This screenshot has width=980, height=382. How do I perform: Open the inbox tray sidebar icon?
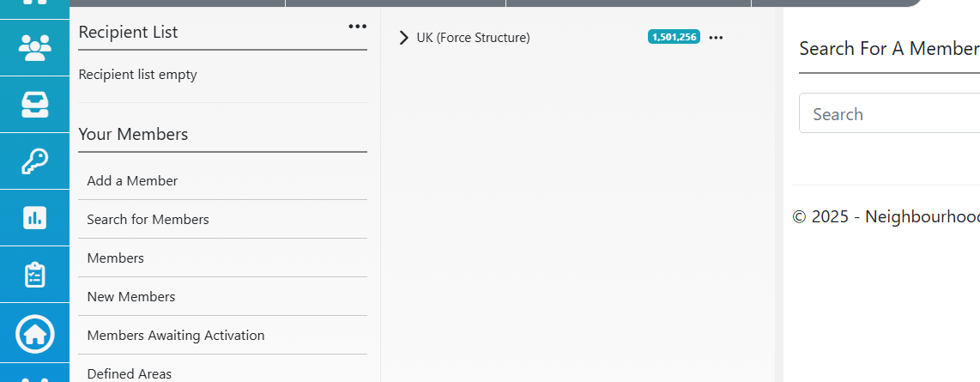pos(34,105)
